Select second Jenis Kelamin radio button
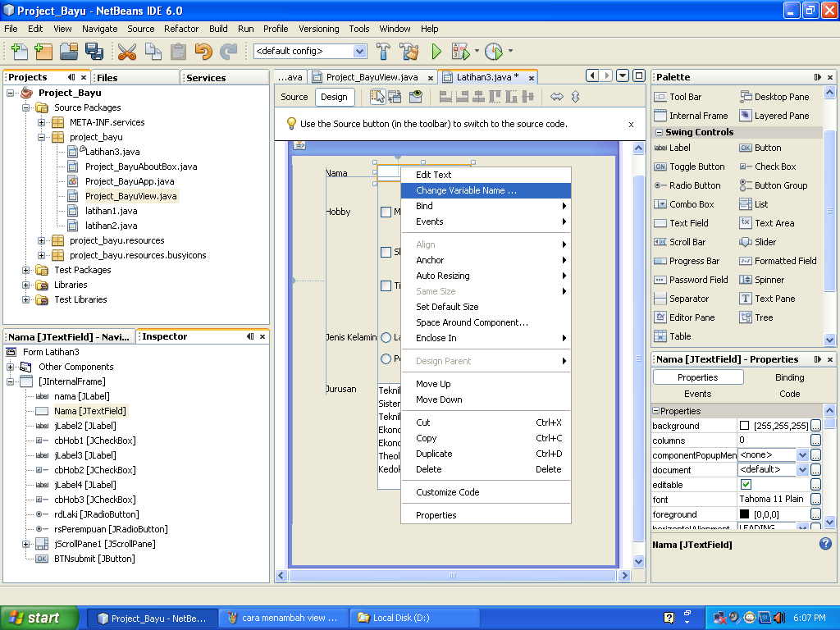 [x=386, y=359]
